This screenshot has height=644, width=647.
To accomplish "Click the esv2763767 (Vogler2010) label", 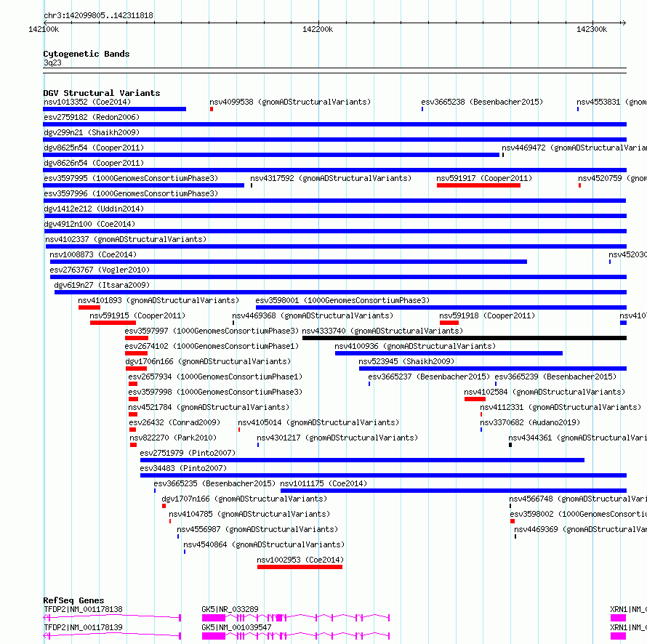I will pos(100,270).
